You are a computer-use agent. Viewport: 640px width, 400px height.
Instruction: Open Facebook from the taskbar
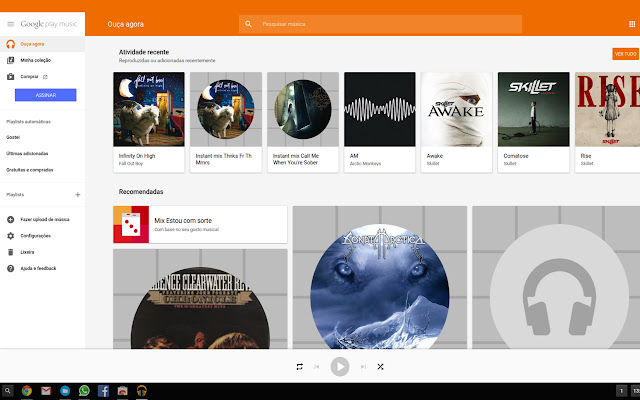(x=103, y=391)
